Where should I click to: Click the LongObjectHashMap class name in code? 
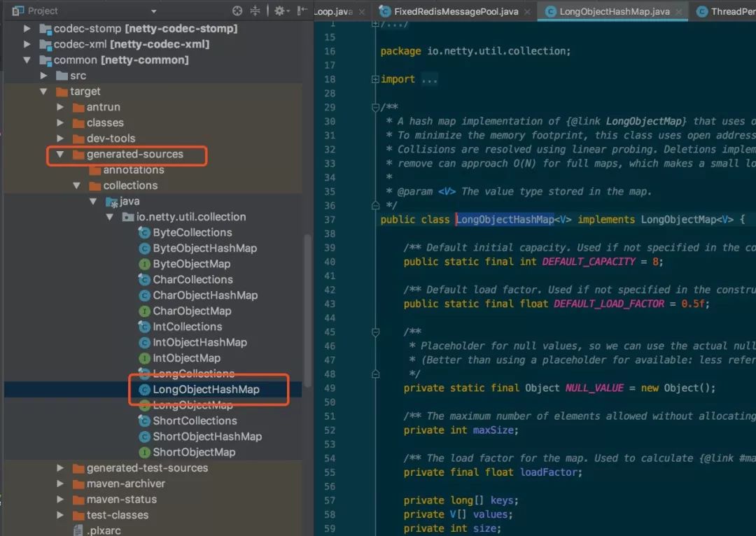tap(505, 220)
